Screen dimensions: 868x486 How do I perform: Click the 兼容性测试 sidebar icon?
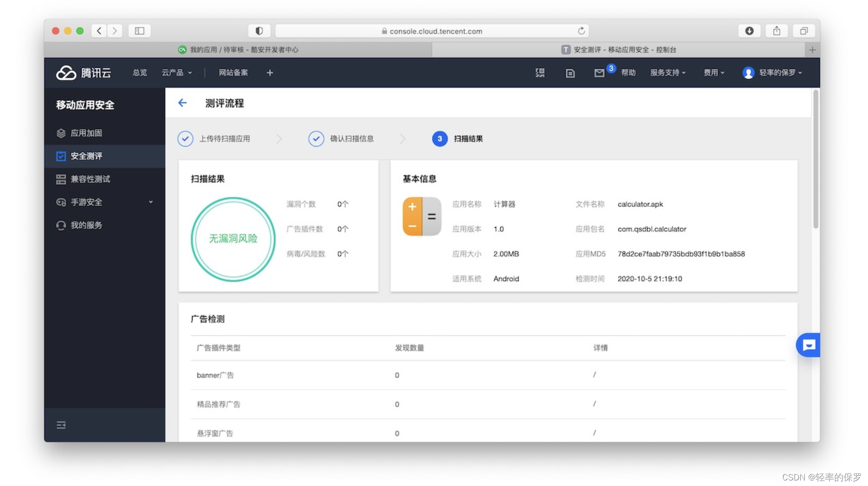click(61, 179)
